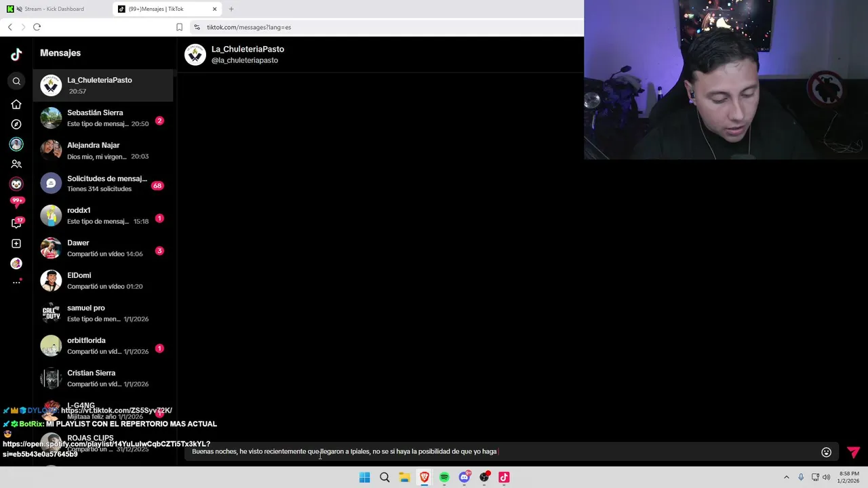Reload the page with the refresh icon

click(x=37, y=27)
